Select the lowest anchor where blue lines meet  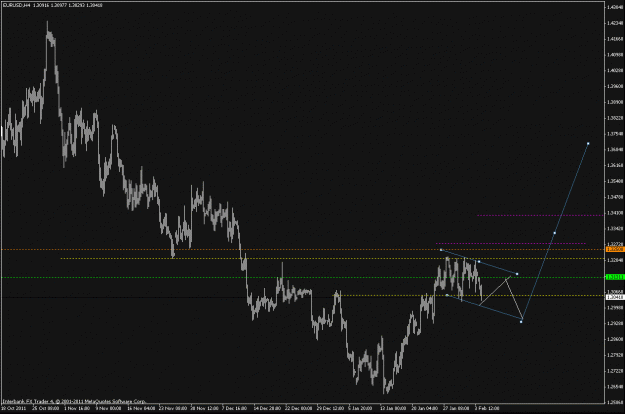521,322
